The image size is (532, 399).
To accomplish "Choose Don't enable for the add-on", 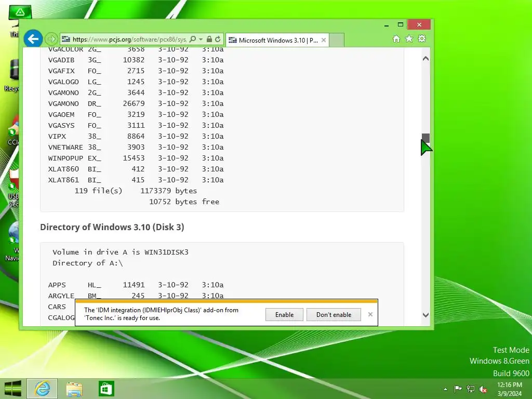I will (x=334, y=314).
